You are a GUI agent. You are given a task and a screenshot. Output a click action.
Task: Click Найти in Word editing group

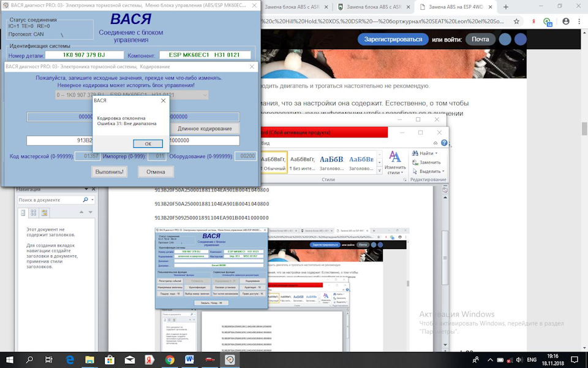point(424,153)
